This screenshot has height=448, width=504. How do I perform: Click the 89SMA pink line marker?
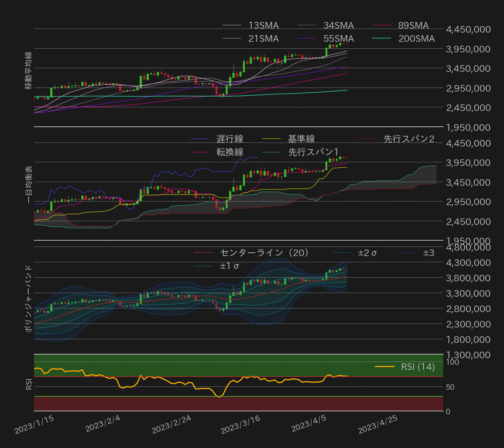[x=381, y=25]
